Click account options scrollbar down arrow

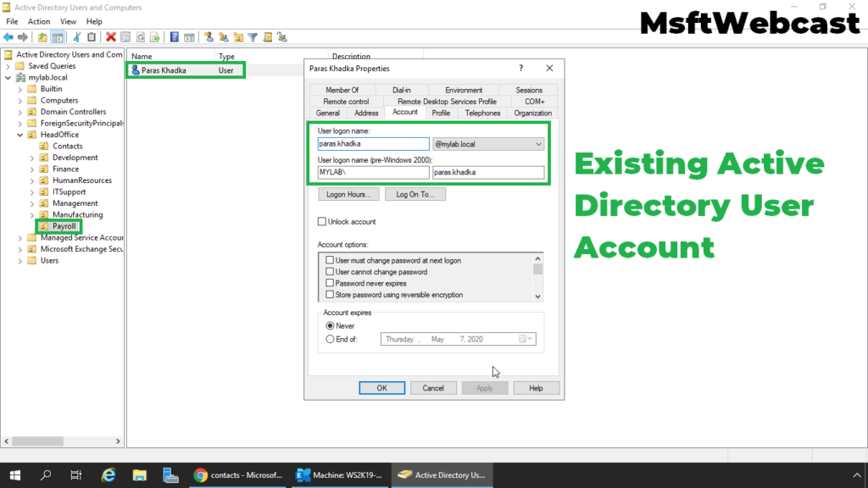point(537,297)
